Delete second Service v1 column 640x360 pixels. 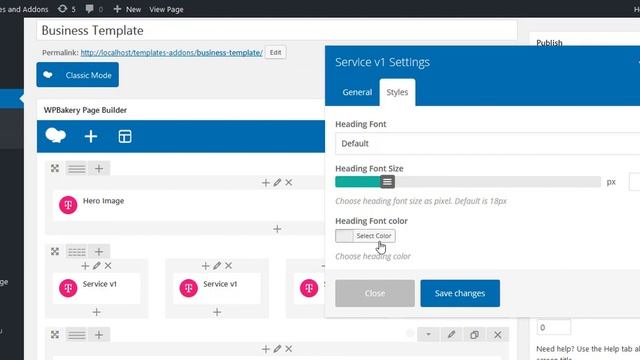[228, 266]
